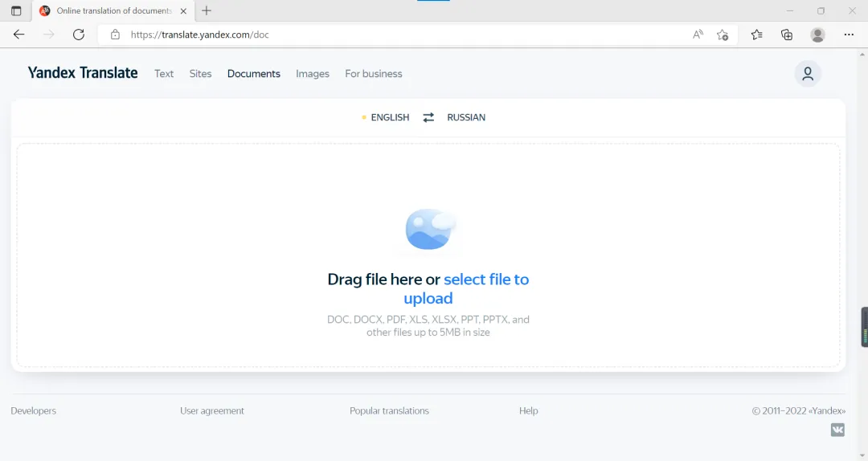
Task: Click the blue image upload illustration
Action: (x=430, y=229)
